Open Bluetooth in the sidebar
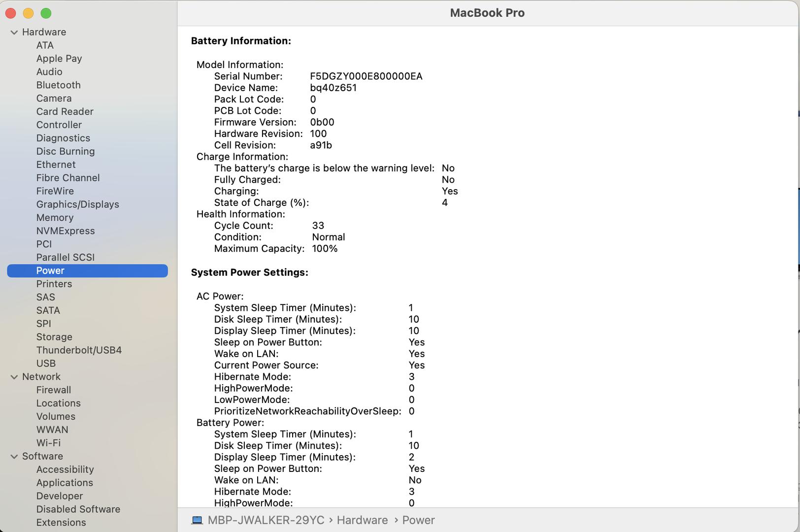800x532 pixels. point(58,85)
